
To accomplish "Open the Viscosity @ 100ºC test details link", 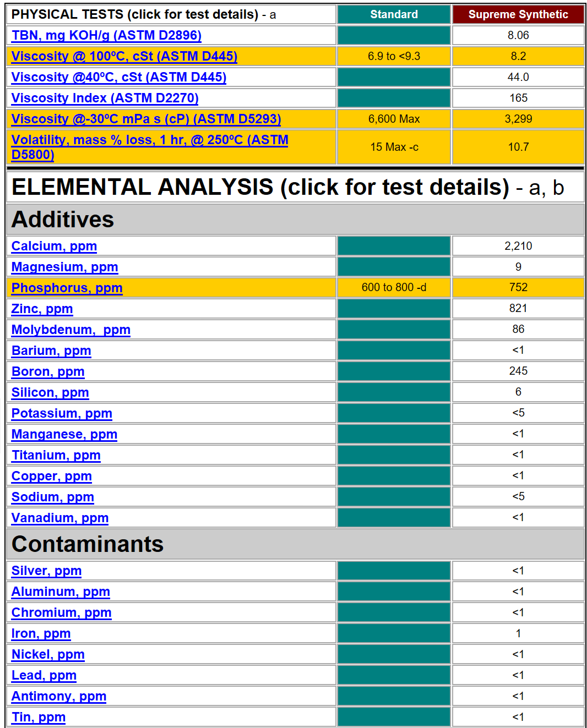I will click(124, 56).
